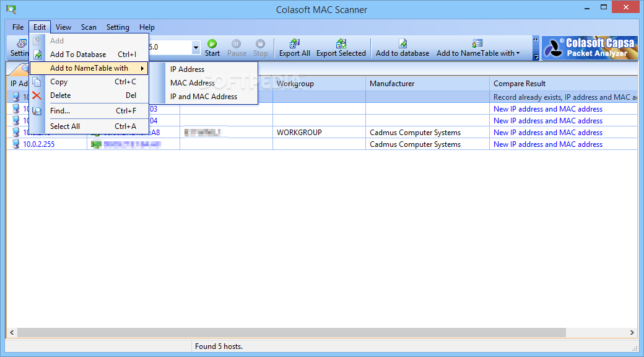Screen dimensions: 644x357
Task: Click the horizontal scrollbar right arrow
Action: 632,332
